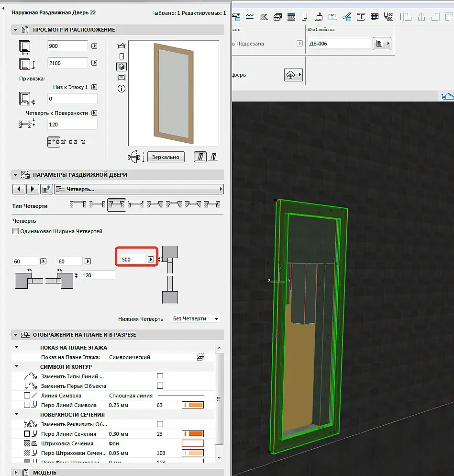
Task: Click Штриховка Сечения Фон fill swatch
Action: click(193, 443)
